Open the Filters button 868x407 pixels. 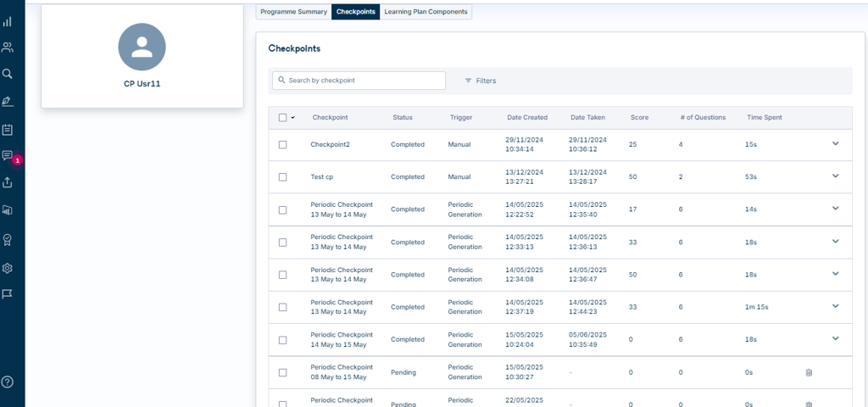480,81
